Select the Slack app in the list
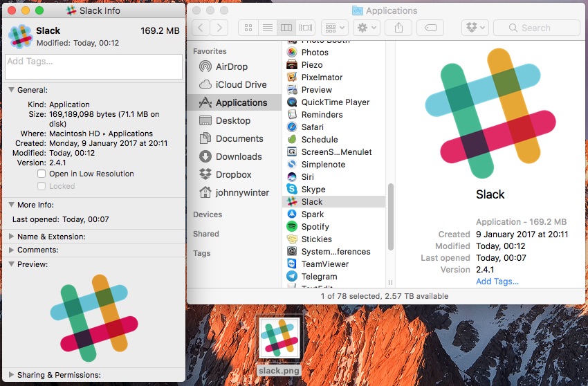588x386 pixels. 333,201
